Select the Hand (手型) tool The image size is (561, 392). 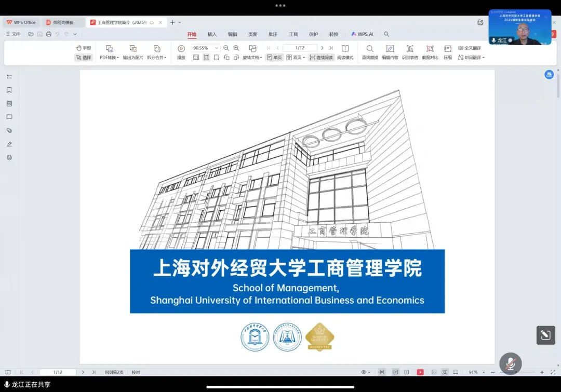click(83, 48)
